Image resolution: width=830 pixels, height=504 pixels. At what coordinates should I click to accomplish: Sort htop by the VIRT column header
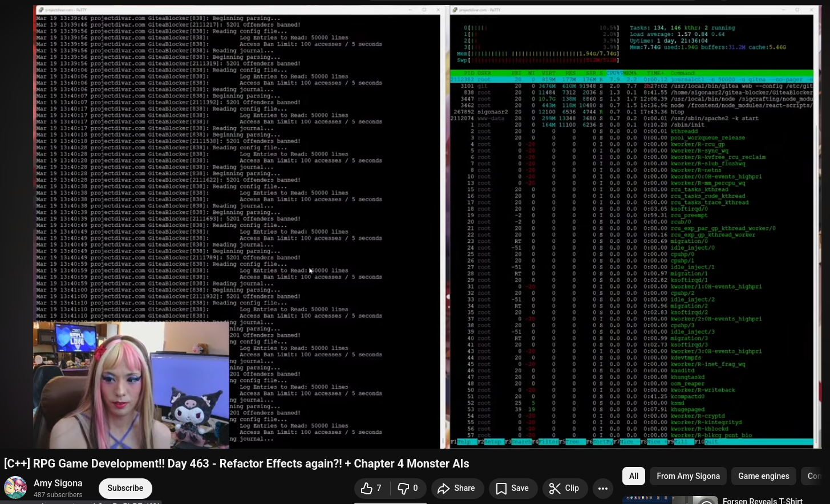pyautogui.click(x=549, y=73)
